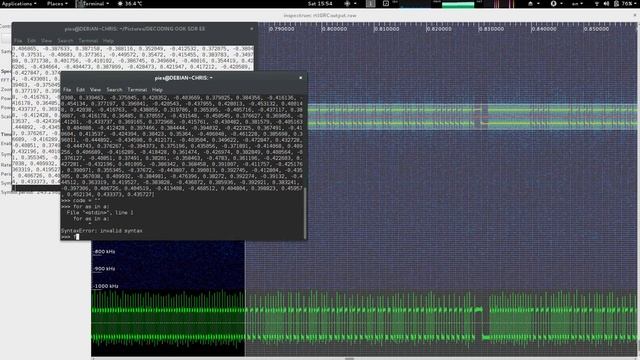The height and width of the screenshot is (360, 640).
Task: Open the Applications menu in top bar
Action: click(x=19, y=4)
